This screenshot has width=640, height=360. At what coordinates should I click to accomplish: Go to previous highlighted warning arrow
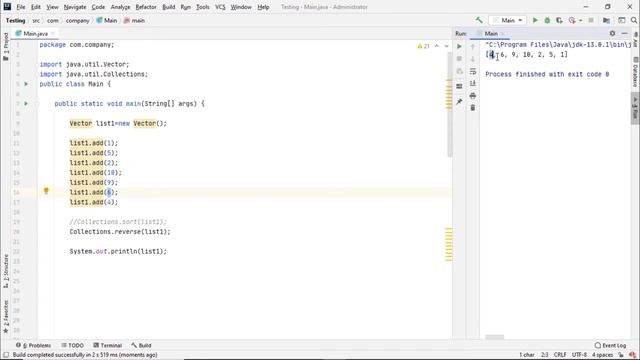[437, 46]
